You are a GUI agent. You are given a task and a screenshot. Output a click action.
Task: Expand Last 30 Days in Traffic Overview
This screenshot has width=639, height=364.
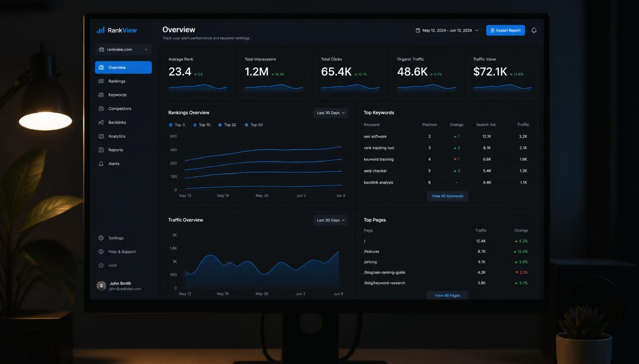click(331, 220)
